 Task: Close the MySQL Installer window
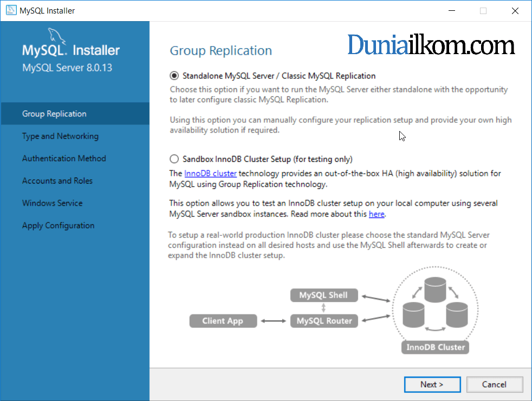pyautogui.click(x=515, y=10)
